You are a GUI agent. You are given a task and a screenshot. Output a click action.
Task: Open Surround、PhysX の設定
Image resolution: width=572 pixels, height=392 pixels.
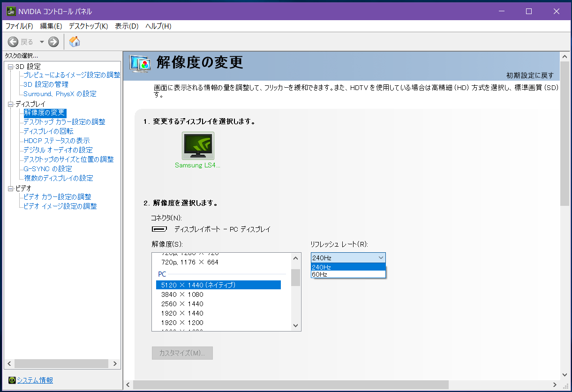click(60, 94)
